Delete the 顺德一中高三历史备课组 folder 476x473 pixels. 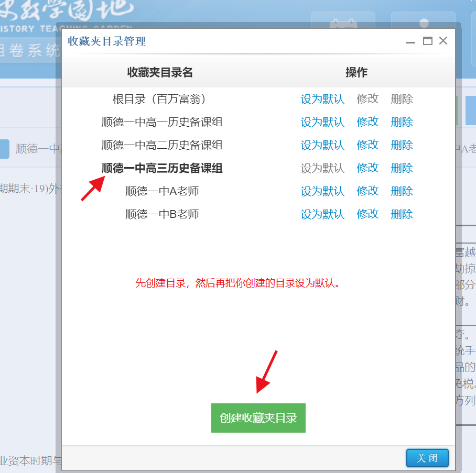[402, 168]
